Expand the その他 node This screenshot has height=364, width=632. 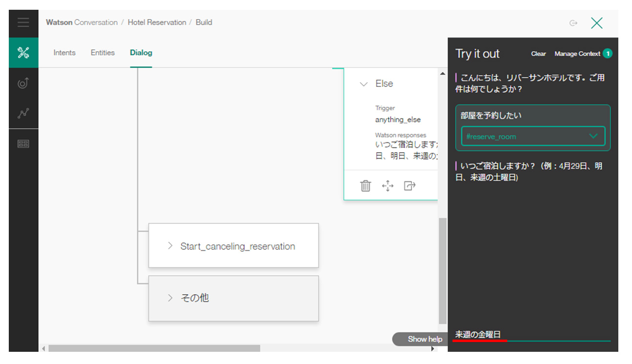click(x=170, y=298)
